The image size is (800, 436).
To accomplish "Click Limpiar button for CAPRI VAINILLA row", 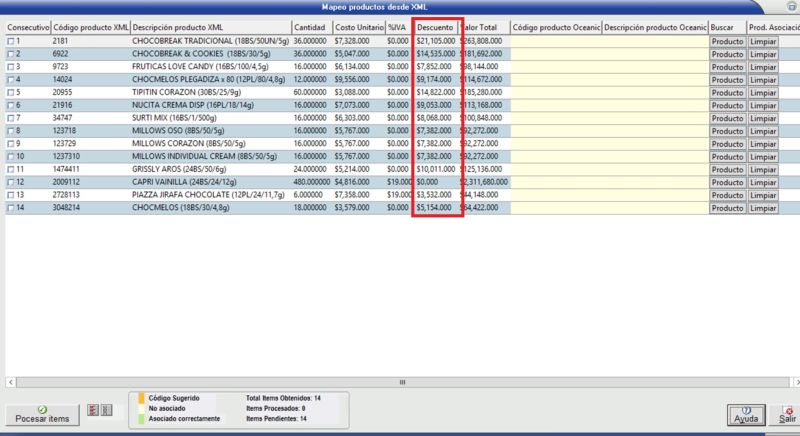I will 762,182.
